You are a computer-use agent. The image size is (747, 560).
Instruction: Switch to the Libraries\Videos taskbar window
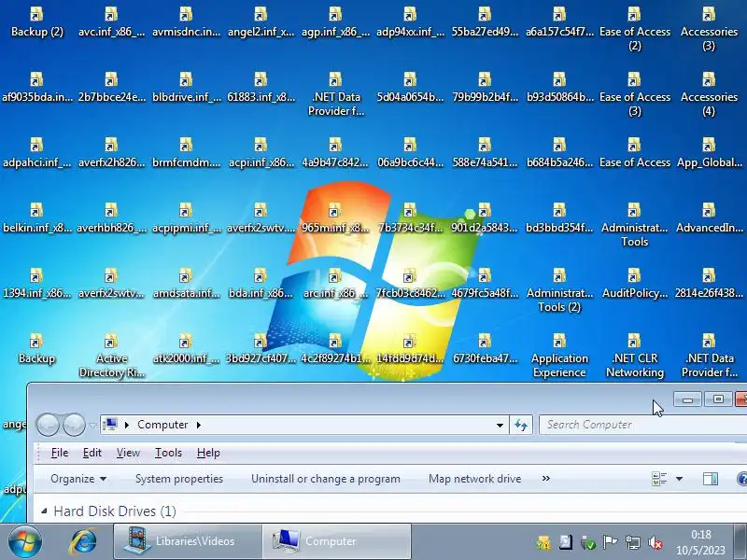click(188, 541)
